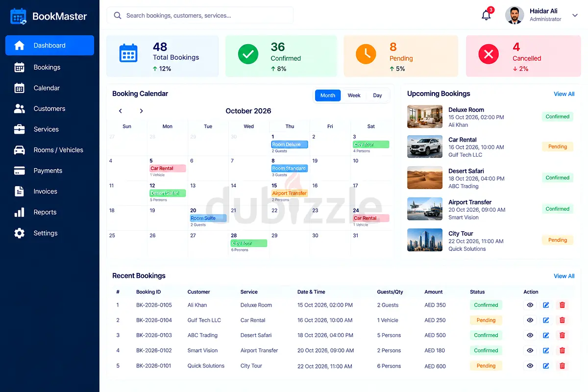This screenshot has height=392, width=588.
Task: Click the Services briefcase icon
Action: [x=20, y=129]
